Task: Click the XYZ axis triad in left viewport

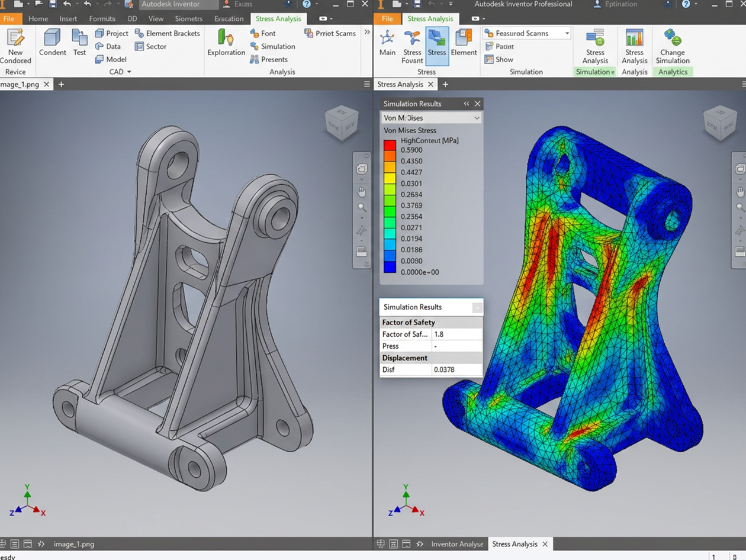Action: pos(27,501)
